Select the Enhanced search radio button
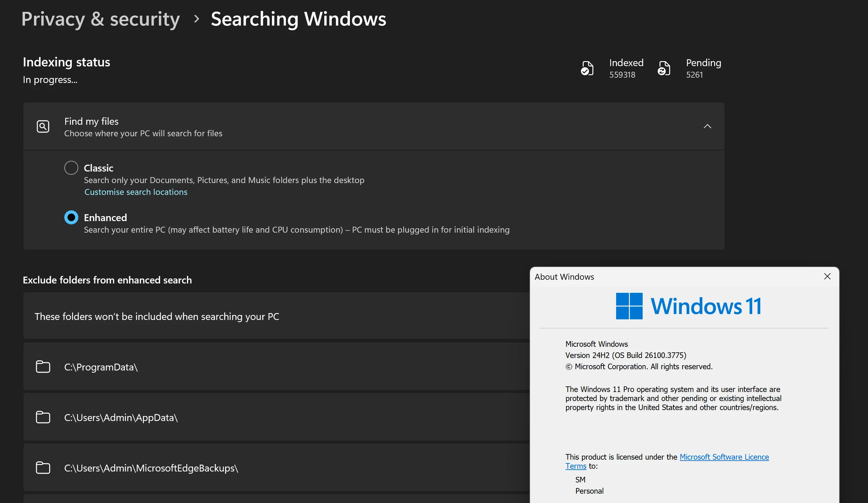868x503 pixels. 71,217
